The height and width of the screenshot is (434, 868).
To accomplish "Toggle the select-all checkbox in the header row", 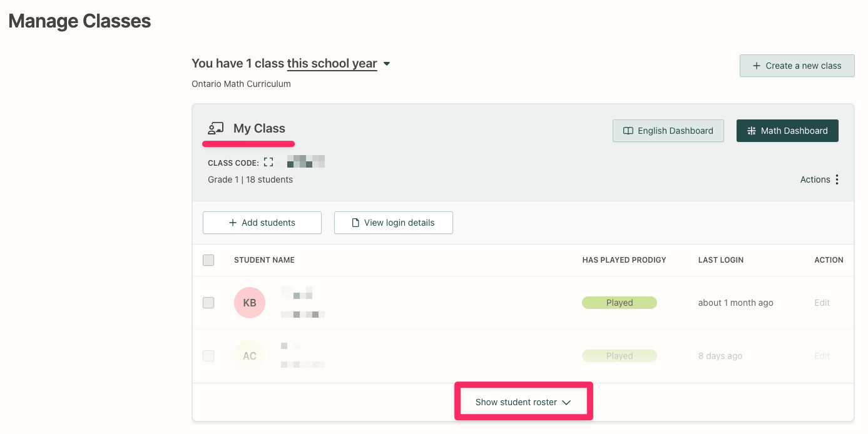I will pyautogui.click(x=208, y=260).
